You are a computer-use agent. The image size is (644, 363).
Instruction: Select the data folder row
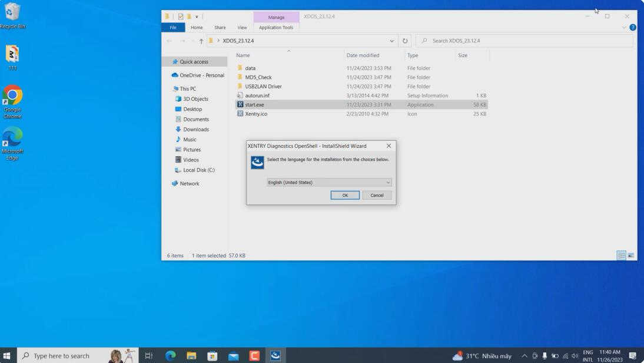[361, 68]
